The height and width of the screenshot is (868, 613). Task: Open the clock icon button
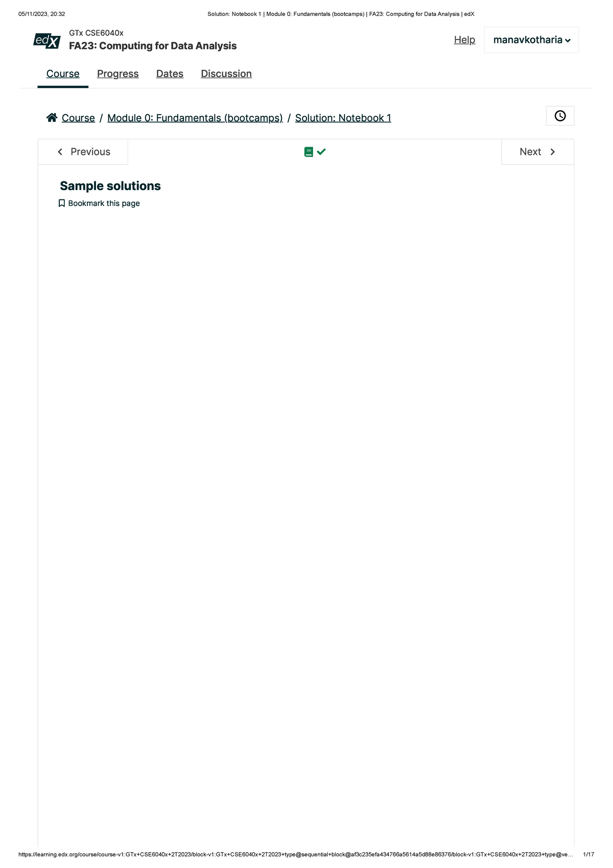tap(560, 116)
